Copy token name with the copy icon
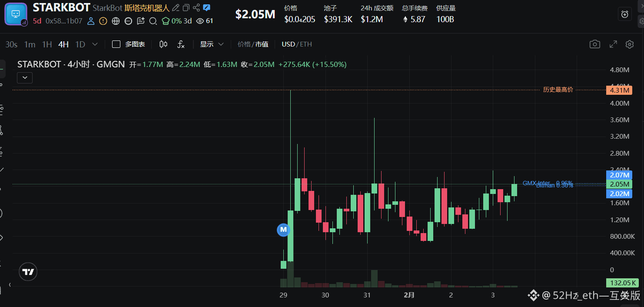Screen dimensions: 644x307 [x=186, y=8]
